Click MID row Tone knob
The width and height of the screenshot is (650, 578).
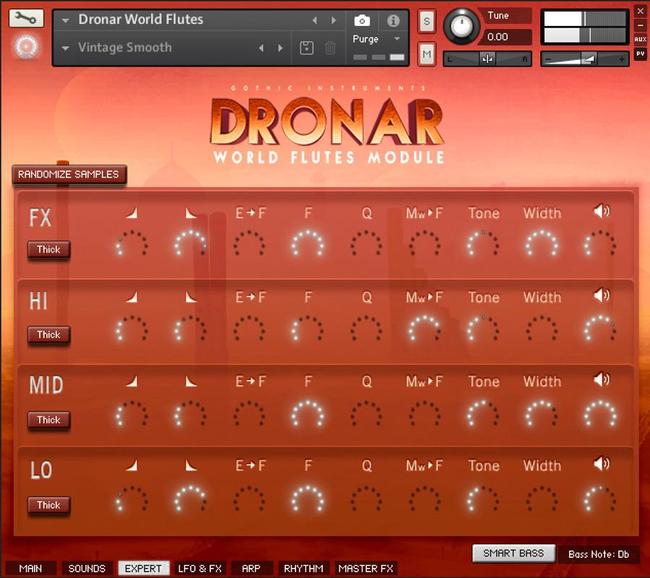click(x=483, y=414)
